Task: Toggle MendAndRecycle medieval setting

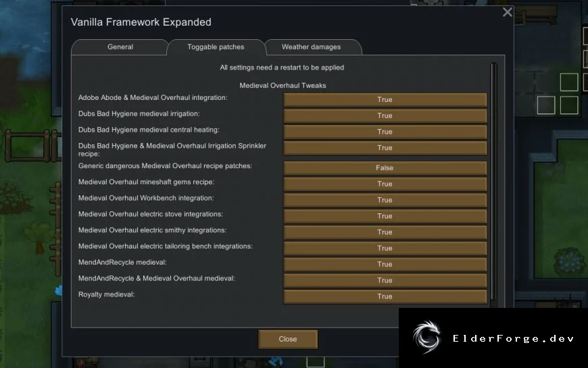Action: click(385, 265)
